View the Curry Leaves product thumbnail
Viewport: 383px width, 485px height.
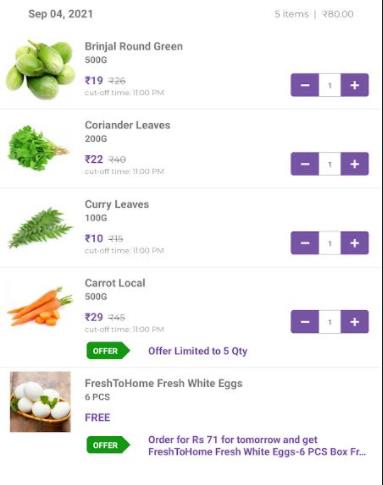(x=40, y=228)
